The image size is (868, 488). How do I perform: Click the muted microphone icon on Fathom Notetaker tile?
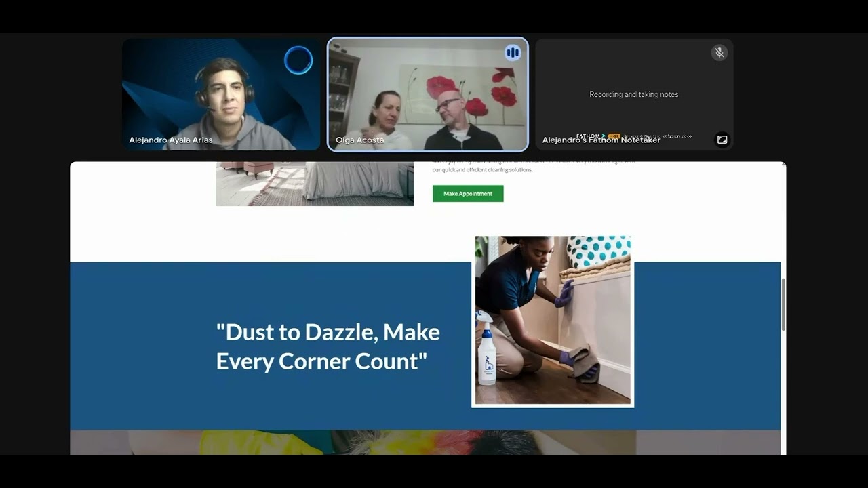[x=719, y=53]
